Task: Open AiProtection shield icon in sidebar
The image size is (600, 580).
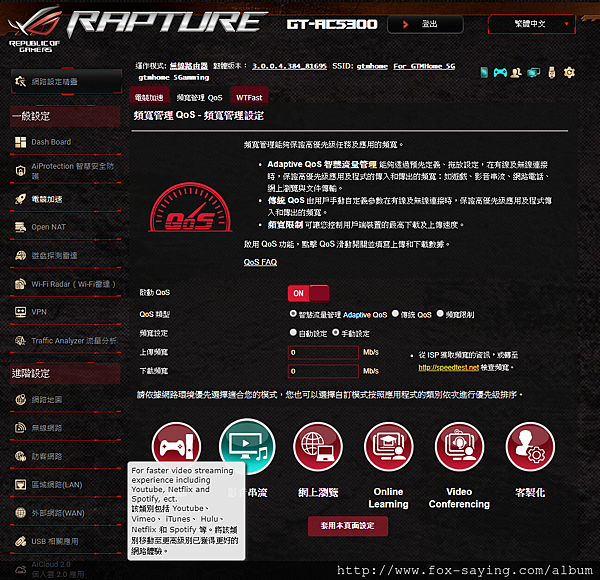Action: tap(20, 171)
